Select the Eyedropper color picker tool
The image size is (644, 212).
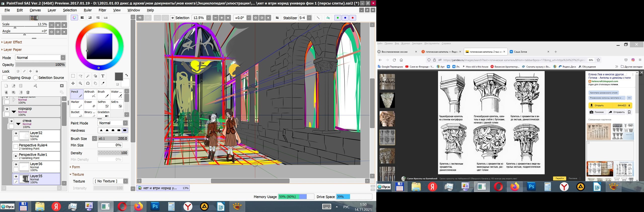click(x=103, y=83)
